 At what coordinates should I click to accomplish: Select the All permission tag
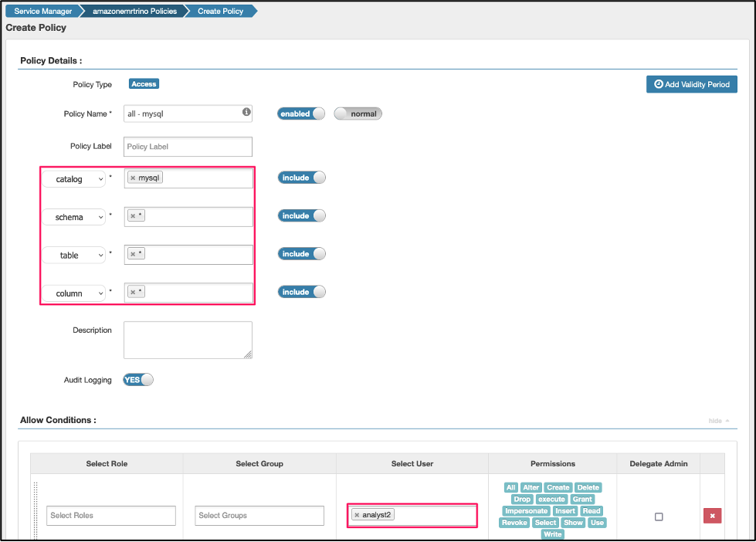[511, 487]
